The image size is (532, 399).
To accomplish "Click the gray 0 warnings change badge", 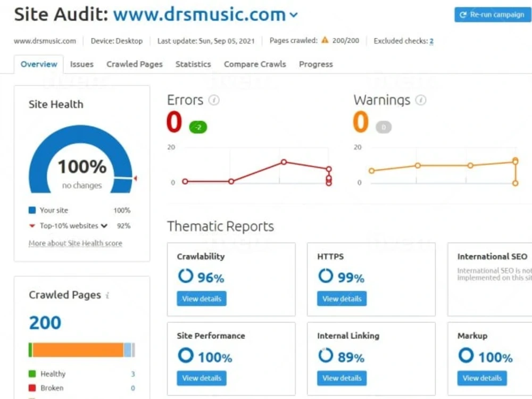I will [x=384, y=127].
